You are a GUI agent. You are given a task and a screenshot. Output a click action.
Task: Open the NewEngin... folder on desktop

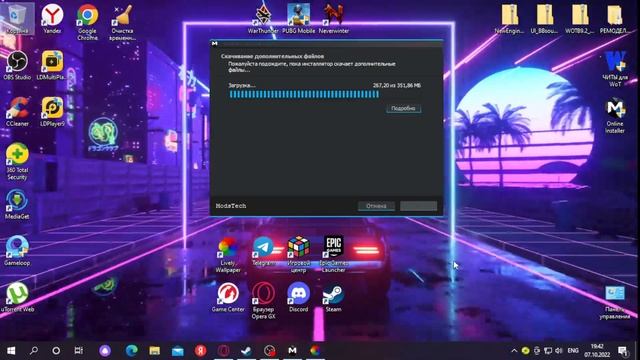pos(509,19)
